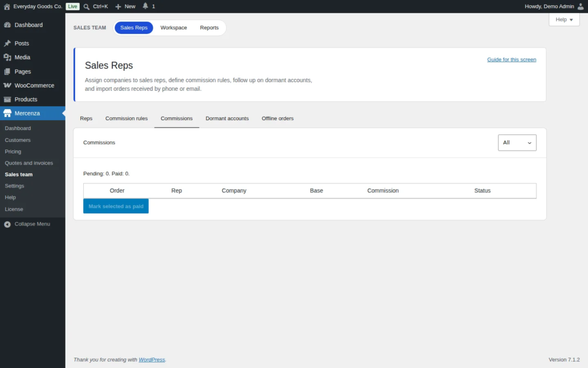This screenshot has height=368, width=588.
Task: Click the Status column header
Action: [x=482, y=190]
